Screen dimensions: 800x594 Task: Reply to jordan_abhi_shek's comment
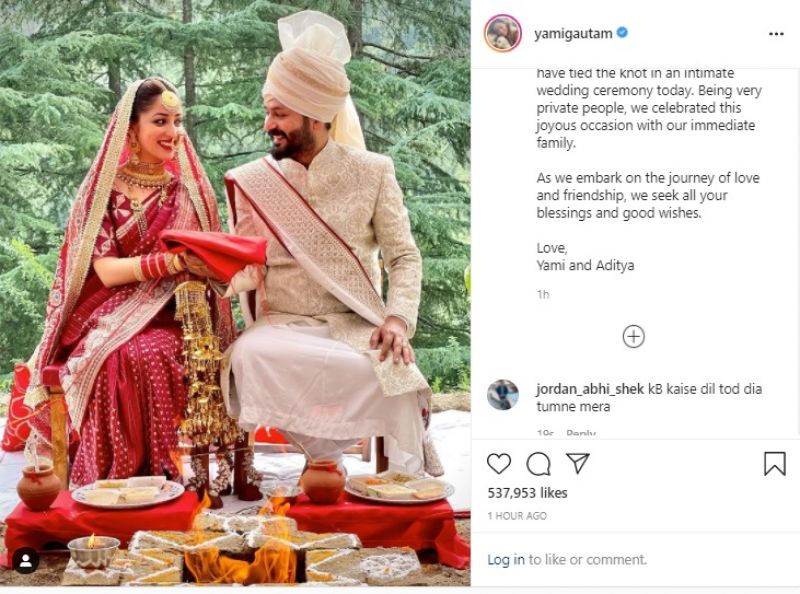581,433
